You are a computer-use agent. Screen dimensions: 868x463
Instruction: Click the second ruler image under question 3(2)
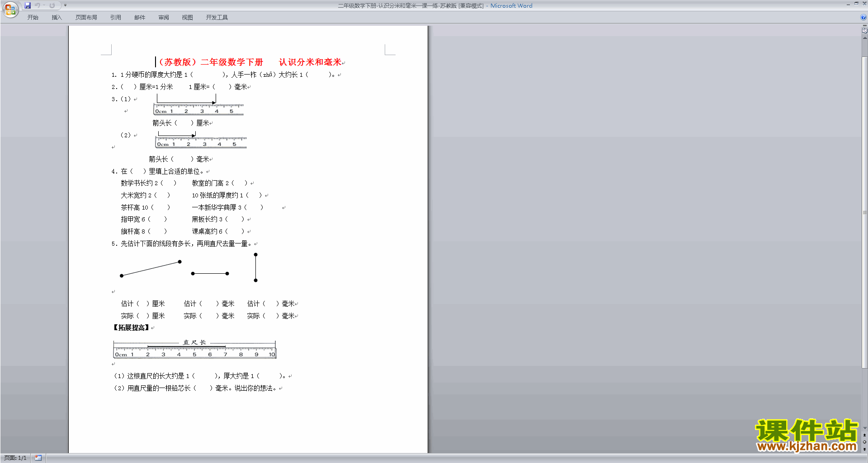pos(201,142)
